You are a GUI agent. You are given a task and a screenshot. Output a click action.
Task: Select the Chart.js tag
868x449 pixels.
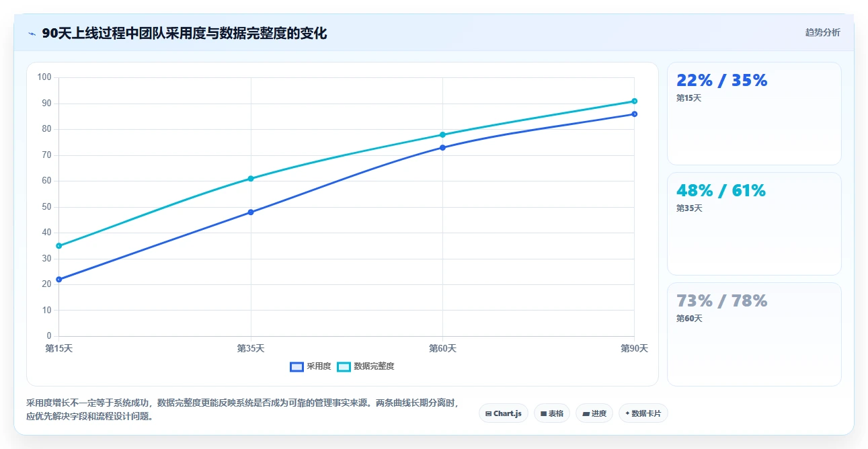pos(504,413)
